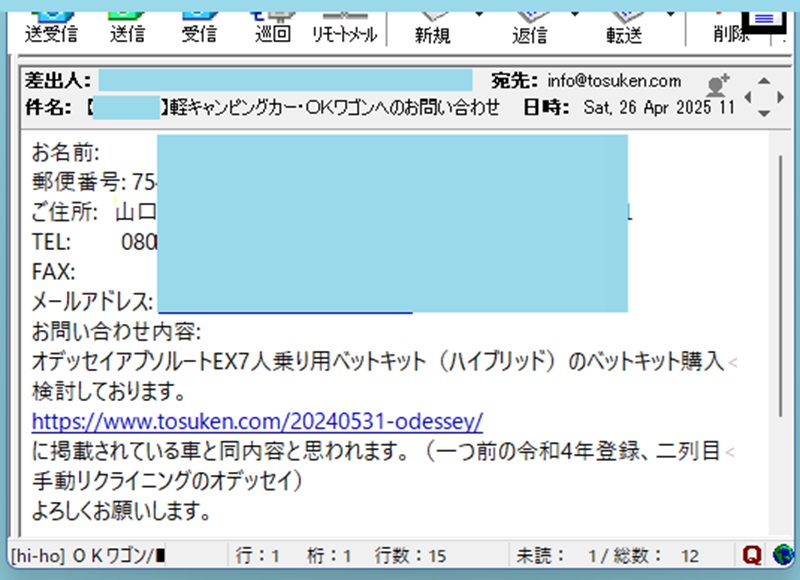The width and height of the screenshot is (800, 580).
Task: Open the tosuken.com odessey hyperlink
Action: coord(257,419)
